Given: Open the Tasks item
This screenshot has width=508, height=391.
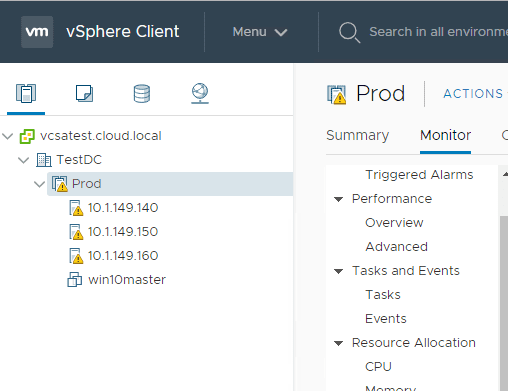Looking at the screenshot, I should [383, 295].
